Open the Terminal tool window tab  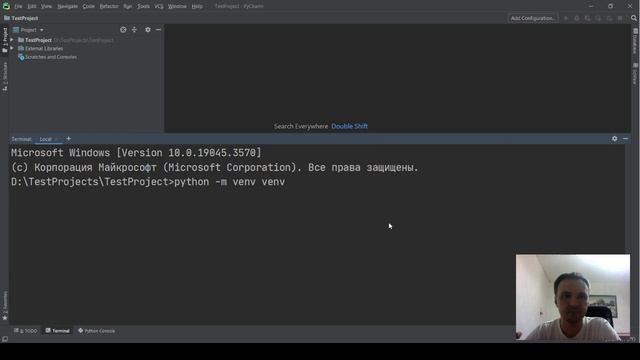click(x=58, y=331)
